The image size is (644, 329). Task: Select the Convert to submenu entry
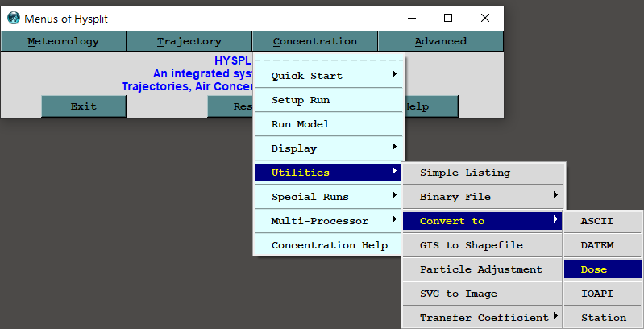tap(483, 221)
